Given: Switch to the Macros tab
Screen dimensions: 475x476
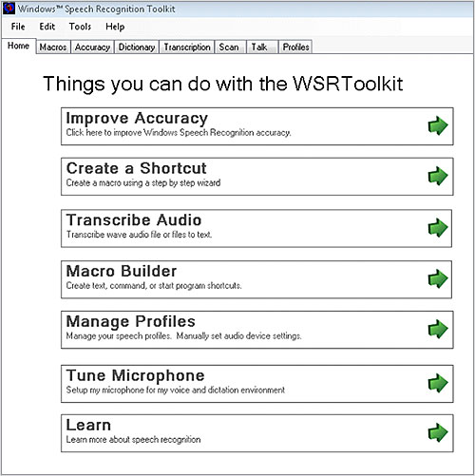Looking at the screenshot, I should [53, 48].
